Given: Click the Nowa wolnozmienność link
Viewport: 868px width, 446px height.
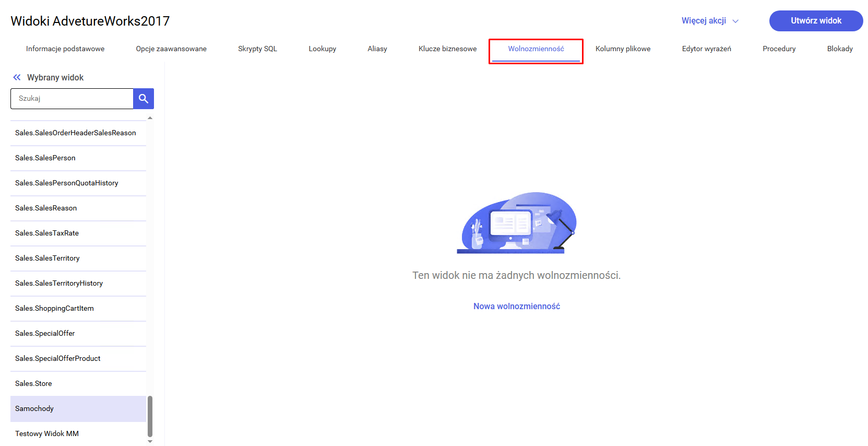Looking at the screenshot, I should 517,306.
